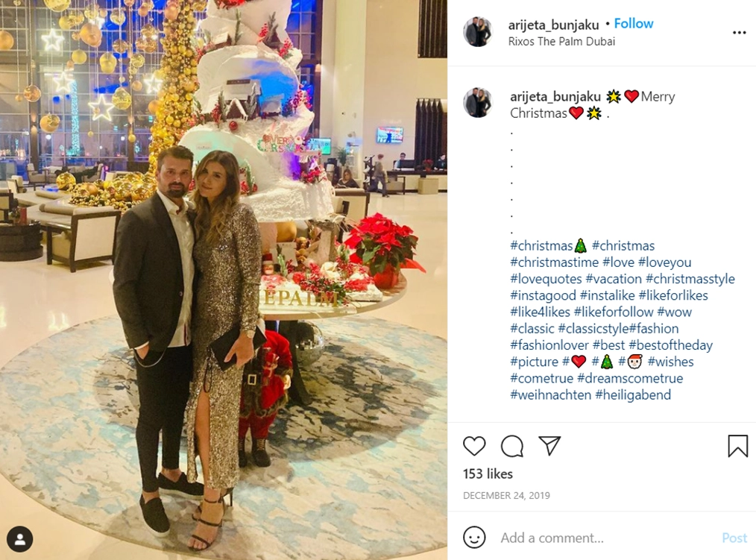
Task: Click arijeta_bunjaku username in header
Action: pos(553,25)
